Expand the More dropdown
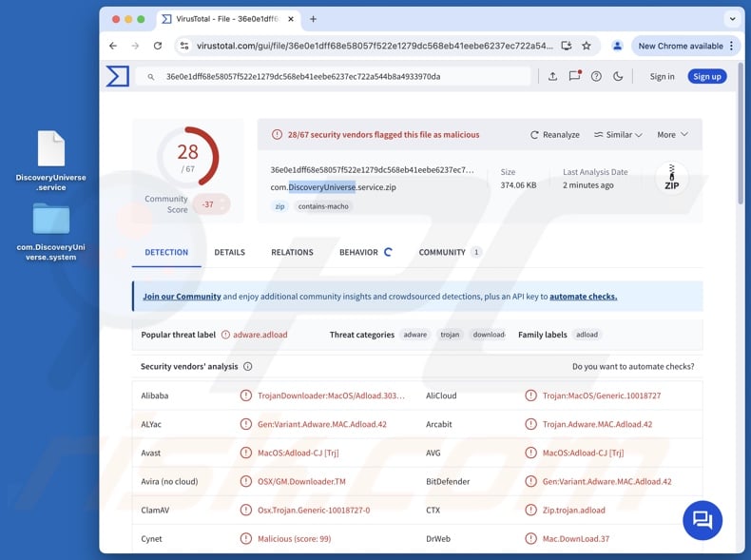This screenshot has width=751, height=560. [x=672, y=135]
